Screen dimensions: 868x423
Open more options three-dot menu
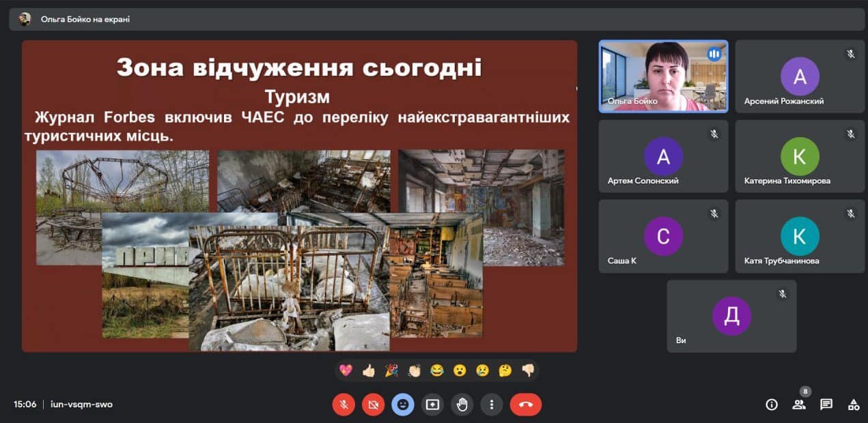point(492,405)
